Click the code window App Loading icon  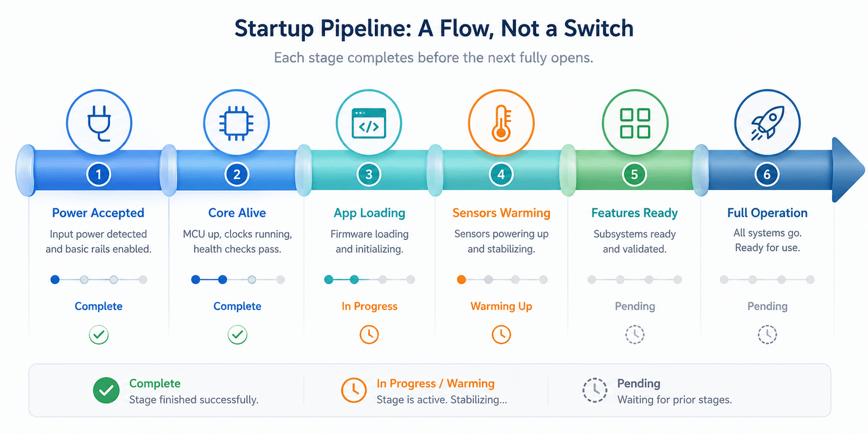[x=369, y=123]
